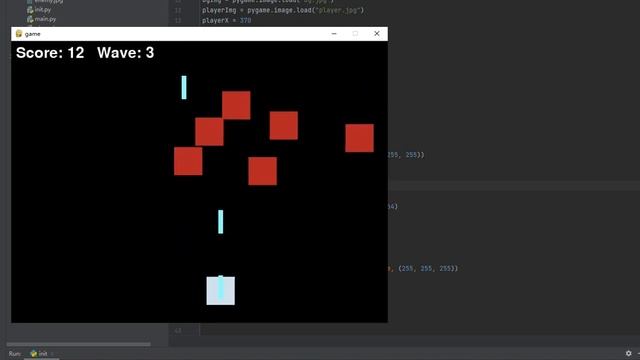This screenshot has height=360, width=640.
Task: Click the Python file icon beside main.py
Action: pos(30,19)
